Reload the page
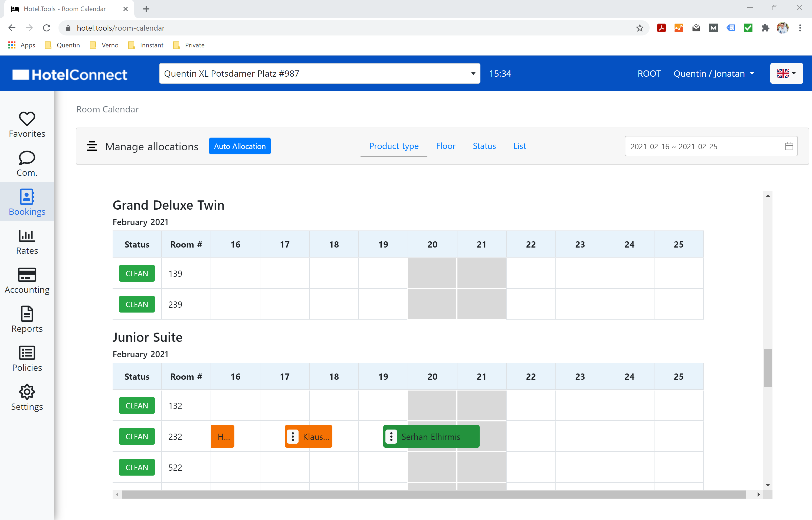This screenshot has height=520, width=812. click(47, 28)
